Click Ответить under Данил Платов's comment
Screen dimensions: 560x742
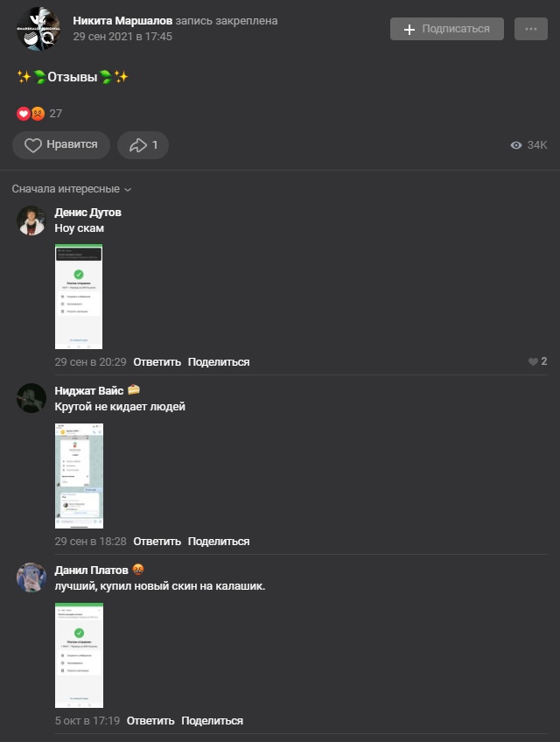click(x=150, y=721)
